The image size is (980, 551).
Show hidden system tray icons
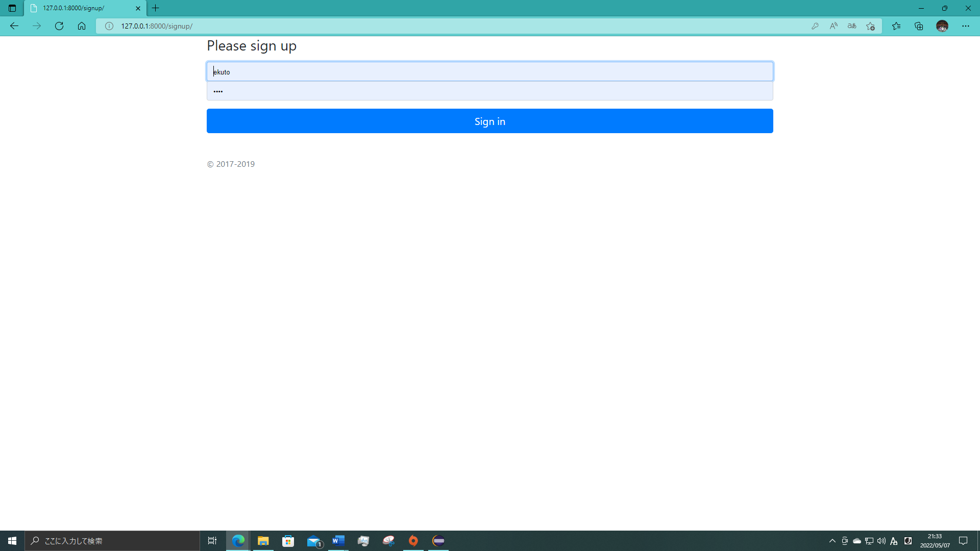832,541
